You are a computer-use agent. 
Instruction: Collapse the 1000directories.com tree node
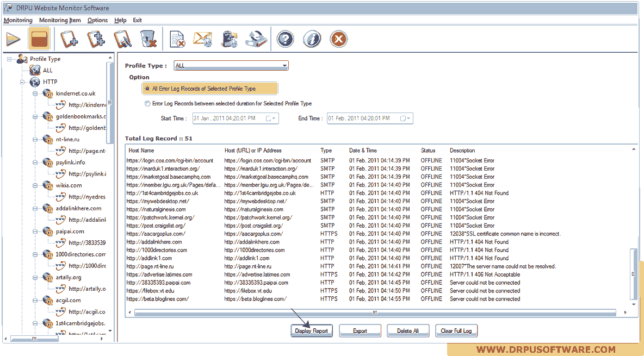[x=35, y=254]
